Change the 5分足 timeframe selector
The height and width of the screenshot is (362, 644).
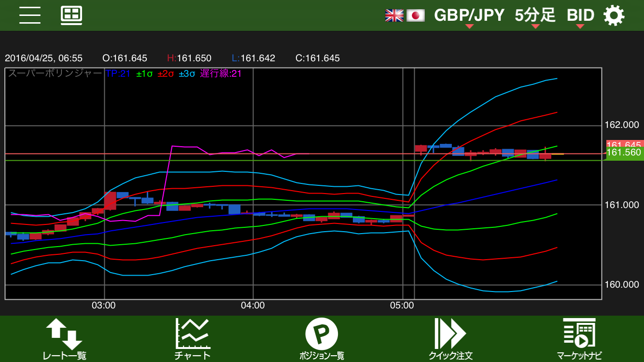pyautogui.click(x=535, y=16)
